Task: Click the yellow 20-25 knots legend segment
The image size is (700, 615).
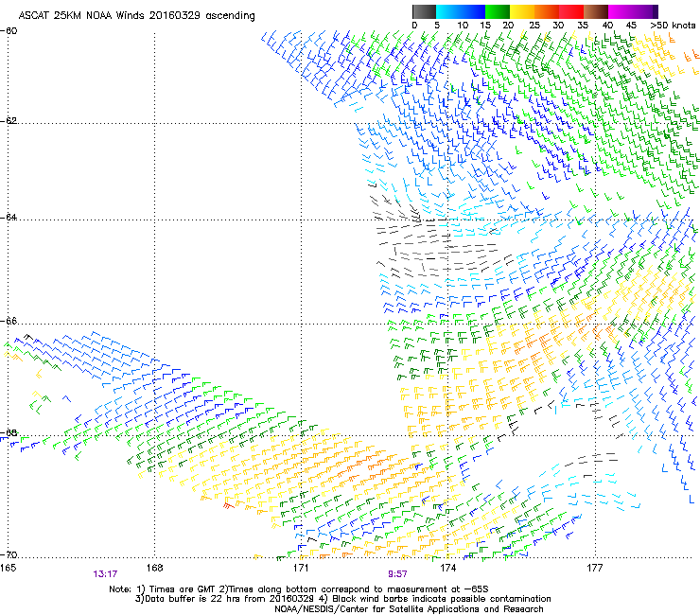Action: (x=522, y=11)
